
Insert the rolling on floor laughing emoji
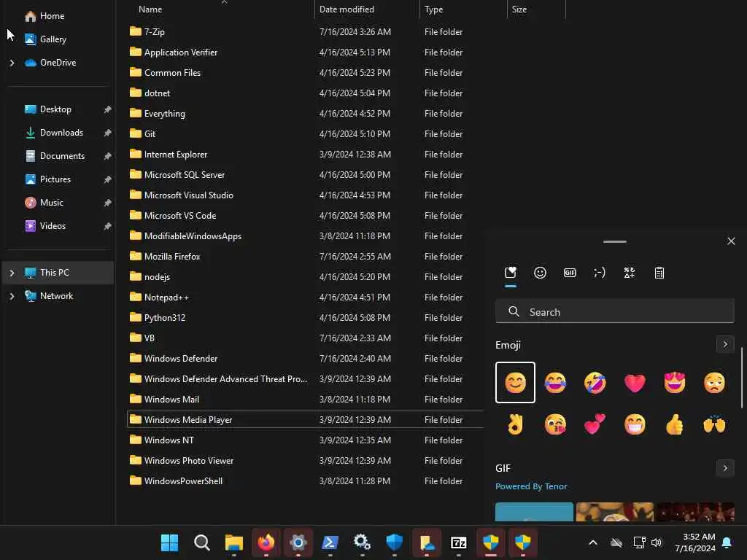pos(595,382)
